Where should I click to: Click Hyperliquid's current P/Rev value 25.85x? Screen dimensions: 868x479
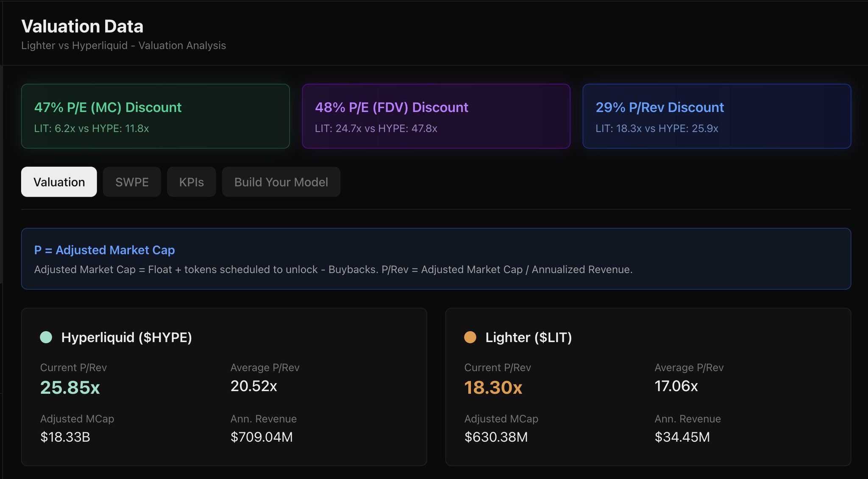pos(70,387)
